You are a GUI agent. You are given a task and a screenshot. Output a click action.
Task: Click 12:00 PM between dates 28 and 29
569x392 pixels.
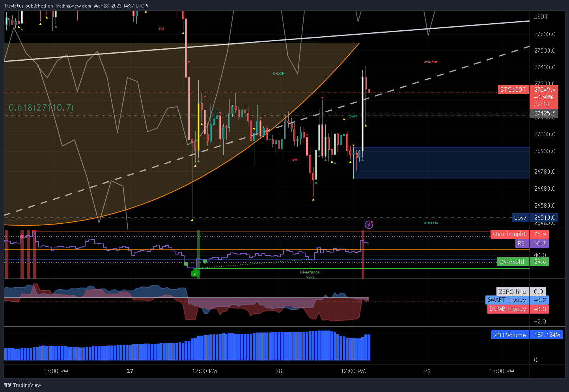[x=353, y=371]
